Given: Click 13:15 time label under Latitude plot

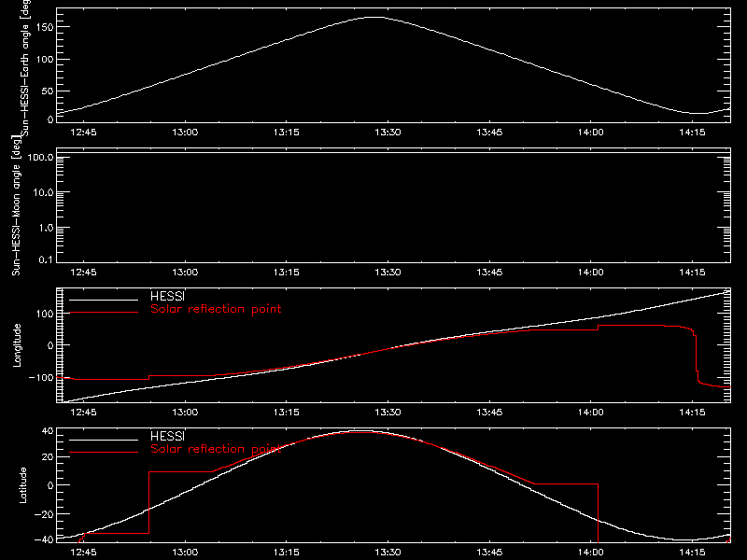Looking at the screenshot, I should coord(287,552).
